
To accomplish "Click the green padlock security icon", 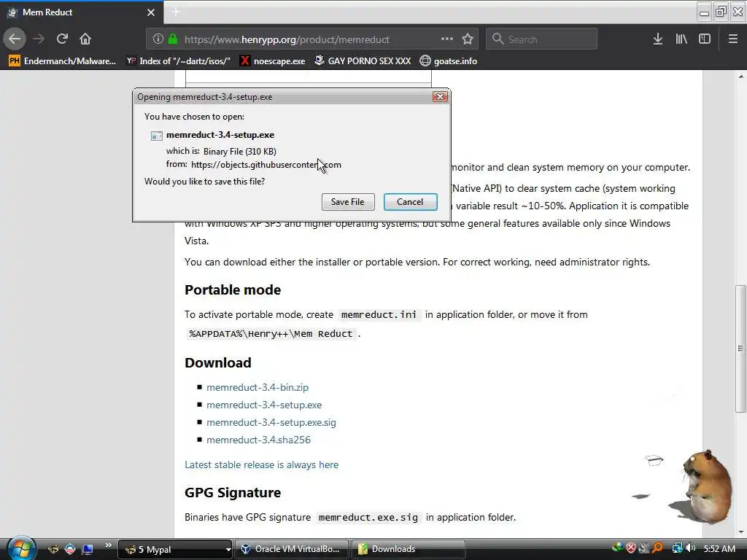I will click(173, 39).
